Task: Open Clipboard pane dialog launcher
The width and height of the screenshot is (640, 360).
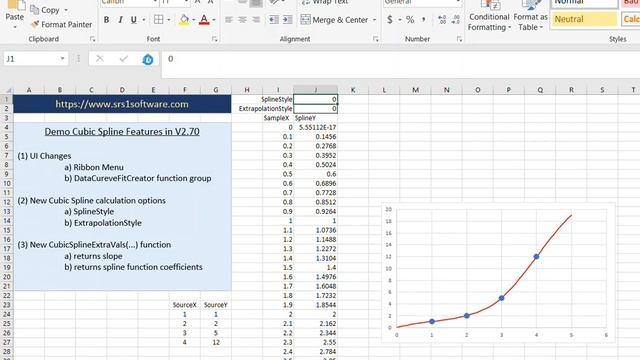Action: [93, 39]
